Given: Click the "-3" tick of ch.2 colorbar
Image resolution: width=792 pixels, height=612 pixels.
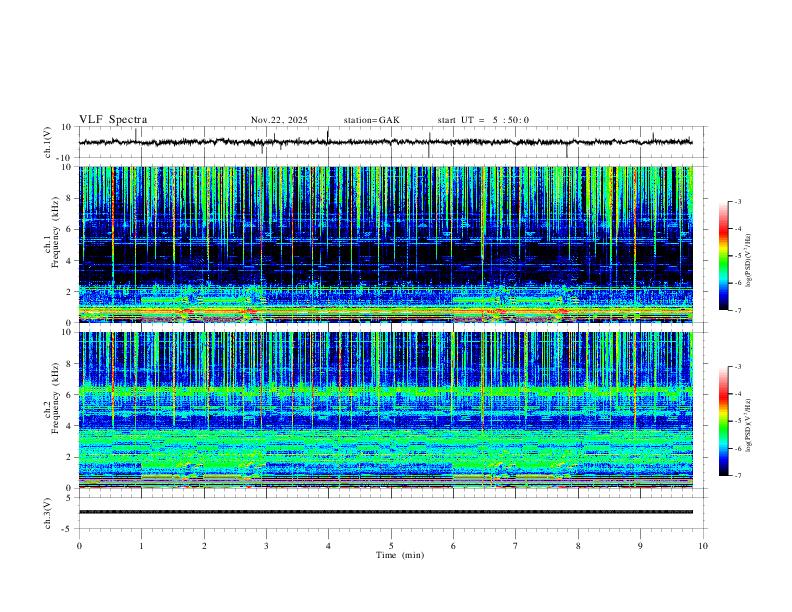Looking at the screenshot, I should pyautogui.click(x=738, y=367).
